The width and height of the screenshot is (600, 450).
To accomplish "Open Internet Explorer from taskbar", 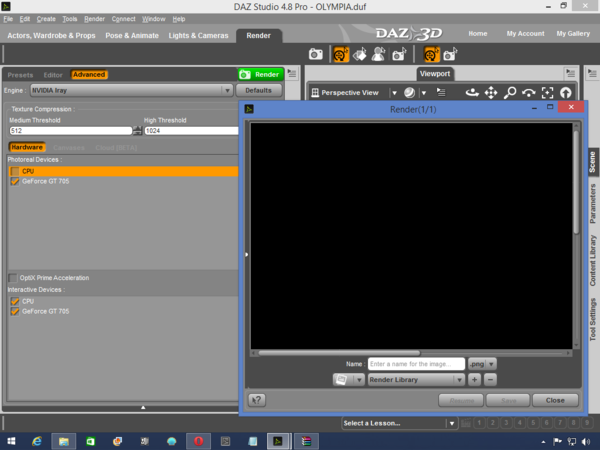I will 37,441.
